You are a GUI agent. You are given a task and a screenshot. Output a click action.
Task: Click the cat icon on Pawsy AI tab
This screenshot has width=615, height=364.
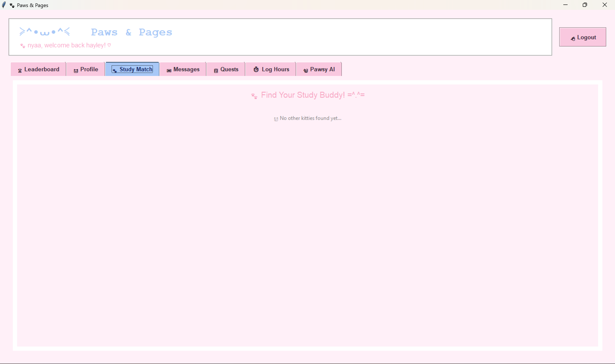tap(306, 71)
